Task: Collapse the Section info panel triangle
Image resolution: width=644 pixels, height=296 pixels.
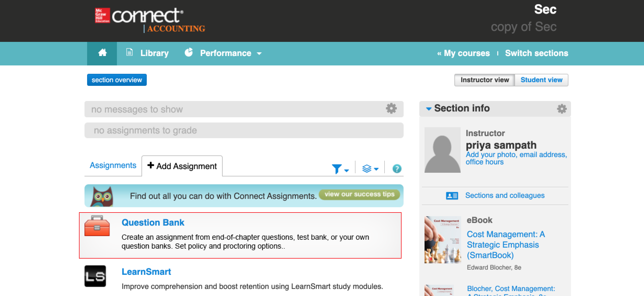Action: [x=428, y=109]
